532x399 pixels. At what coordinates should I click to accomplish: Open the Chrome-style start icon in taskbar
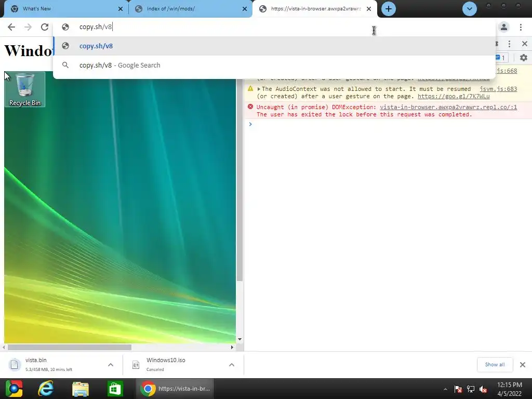[14, 389]
